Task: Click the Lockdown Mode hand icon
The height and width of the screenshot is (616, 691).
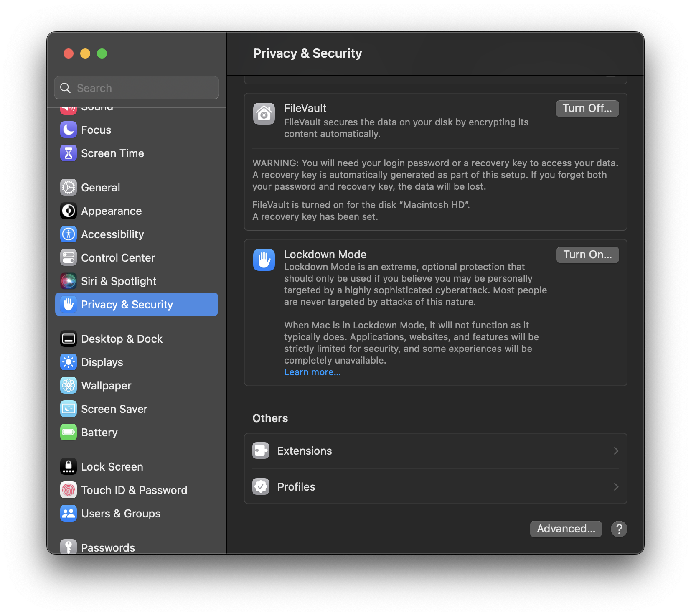Action: pyautogui.click(x=264, y=260)
